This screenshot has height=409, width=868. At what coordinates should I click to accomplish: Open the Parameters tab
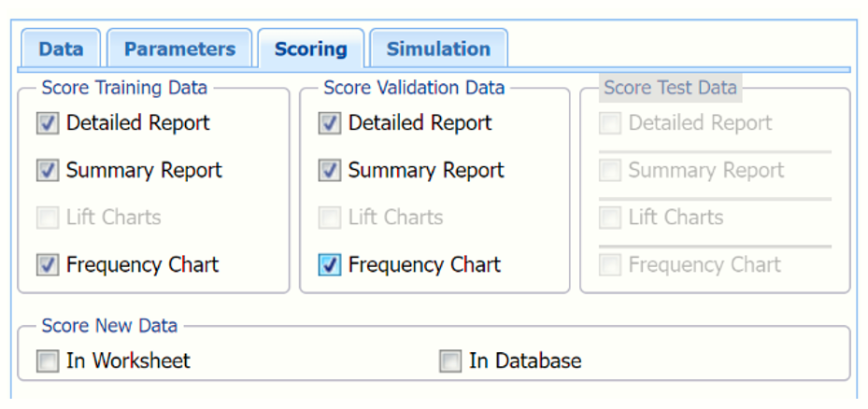point(179,49)
